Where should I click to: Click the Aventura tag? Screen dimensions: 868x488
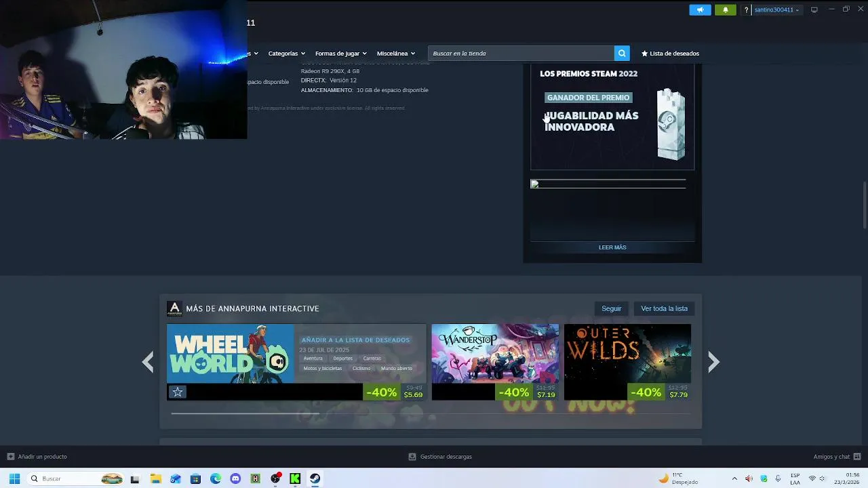point(313,359)
